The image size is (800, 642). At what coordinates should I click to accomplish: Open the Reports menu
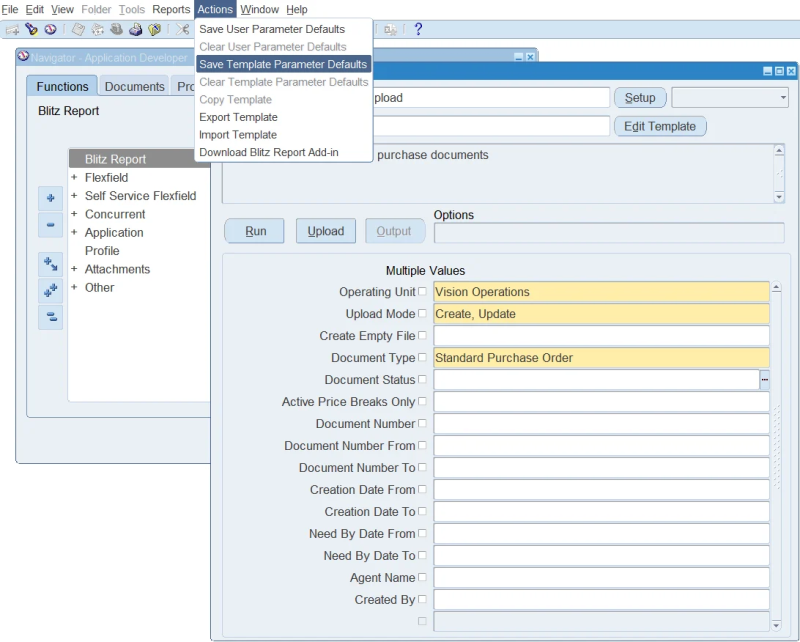(171, 9)
